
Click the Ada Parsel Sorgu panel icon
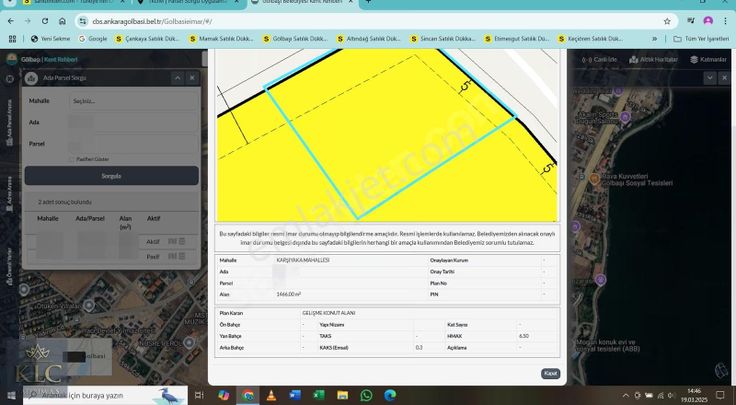[31, 78]
